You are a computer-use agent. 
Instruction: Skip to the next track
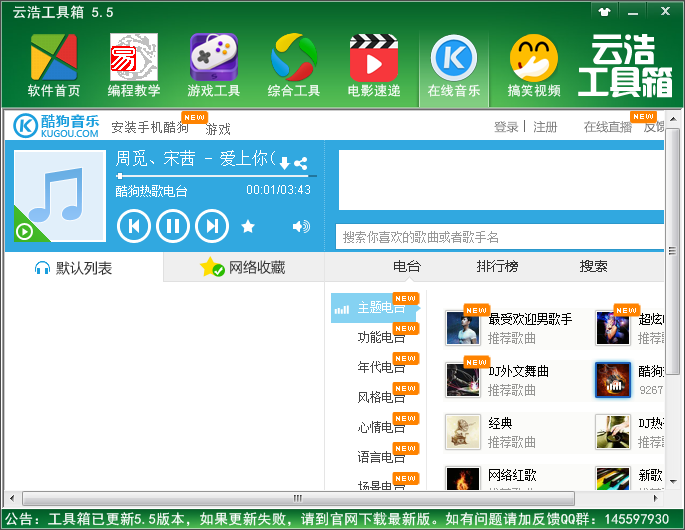point(212,226)
